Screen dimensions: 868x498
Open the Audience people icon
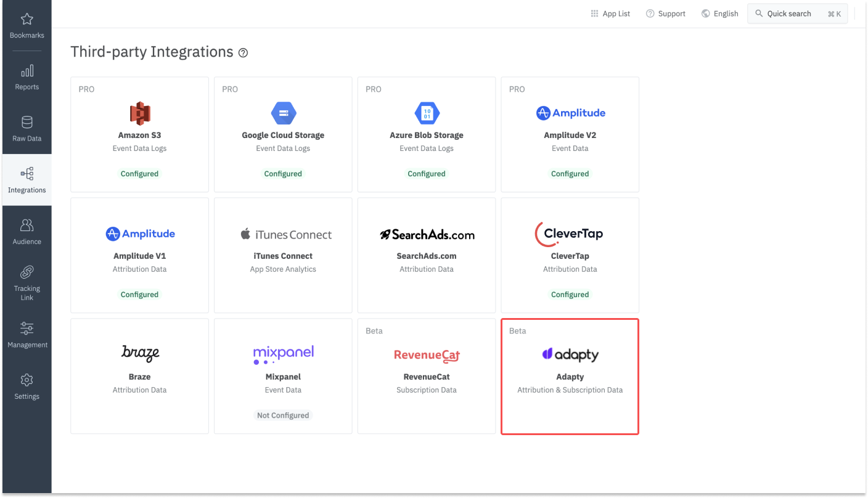pyautogui.click(x=27, y=225)
